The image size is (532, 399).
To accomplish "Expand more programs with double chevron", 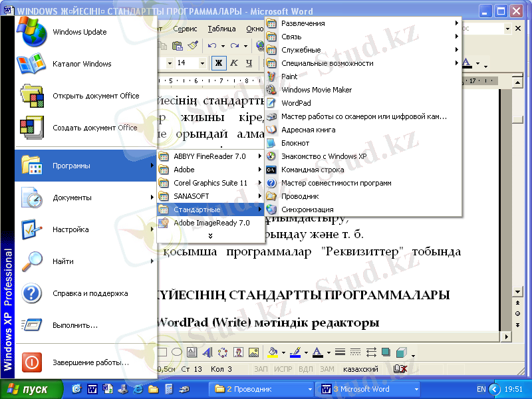I will coord(210,236).
